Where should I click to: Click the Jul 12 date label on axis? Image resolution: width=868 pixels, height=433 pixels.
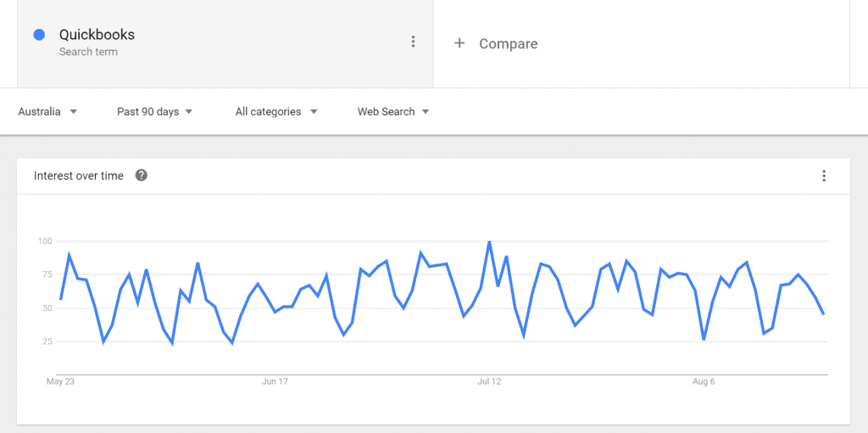click(x=489, y=381)
